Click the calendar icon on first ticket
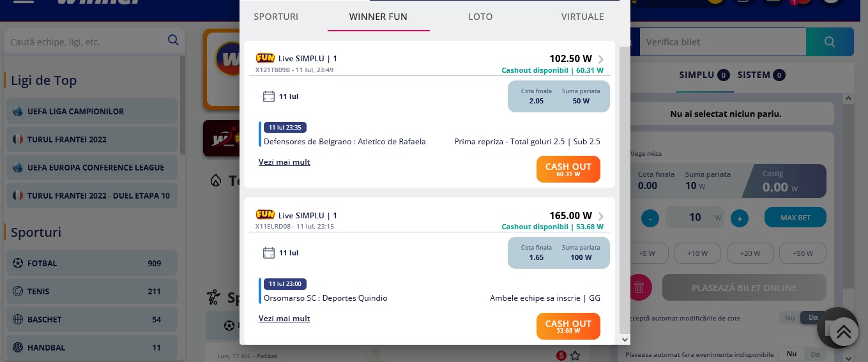This screenshot has width=868, height=362. (269, 96)
